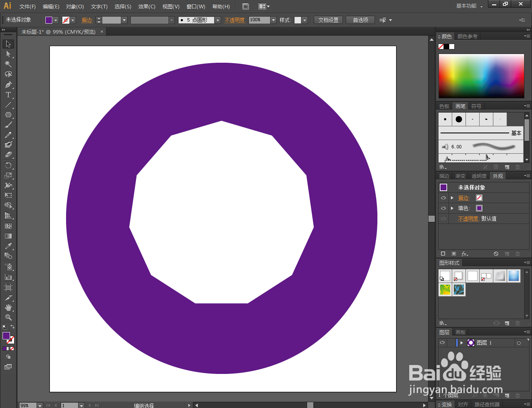
Task: Select the Hand tool
Action: [8, 307]
